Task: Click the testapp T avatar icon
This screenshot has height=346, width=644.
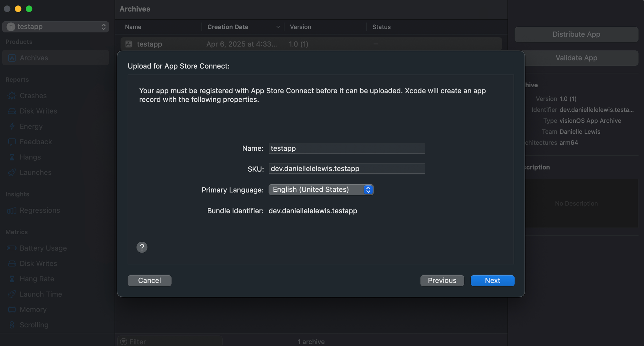Action: click(11, 27)
